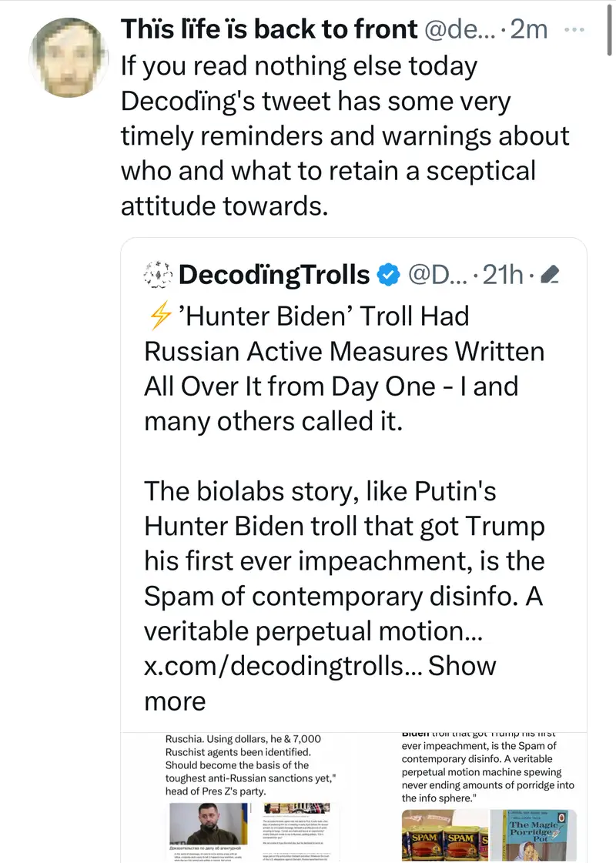The width and height of the screenshot is (616, 863).
Task: Open the DecodïngTrolls account name
Action: tap(273, 274)
